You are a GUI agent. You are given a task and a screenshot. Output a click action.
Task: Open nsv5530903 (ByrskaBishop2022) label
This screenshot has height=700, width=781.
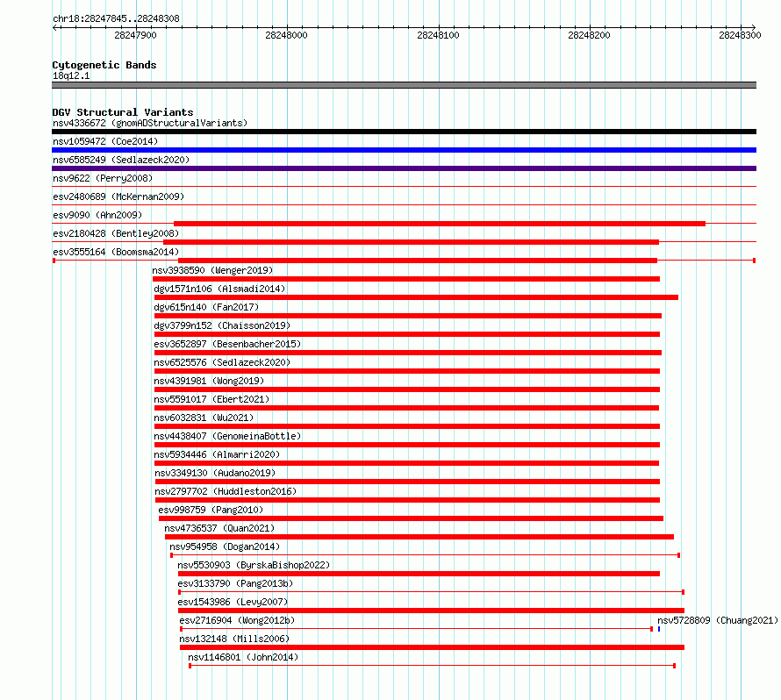(254, 565)
